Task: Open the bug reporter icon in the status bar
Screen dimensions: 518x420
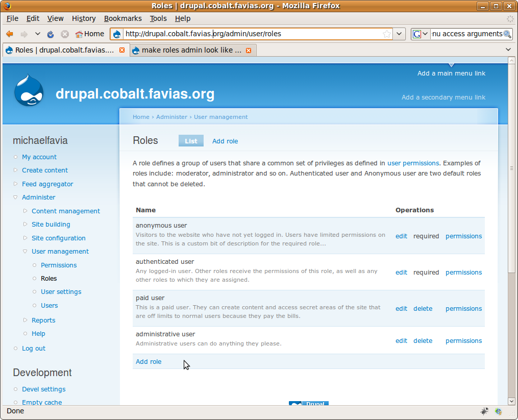Action: coord(484,411)
